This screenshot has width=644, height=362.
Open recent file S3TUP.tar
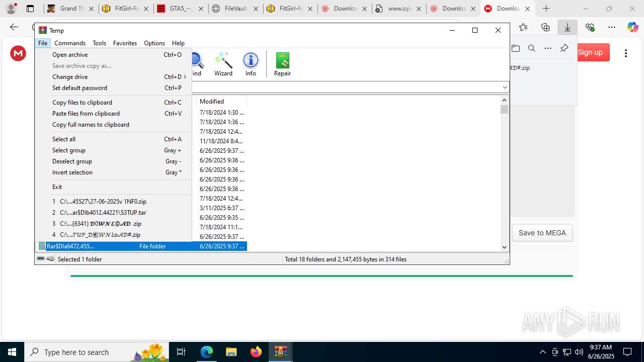tap(113, 213)
